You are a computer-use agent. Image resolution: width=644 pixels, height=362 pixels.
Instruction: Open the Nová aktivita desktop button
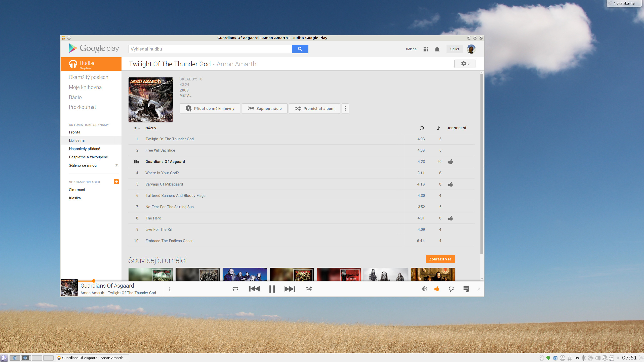coord(624,3)
